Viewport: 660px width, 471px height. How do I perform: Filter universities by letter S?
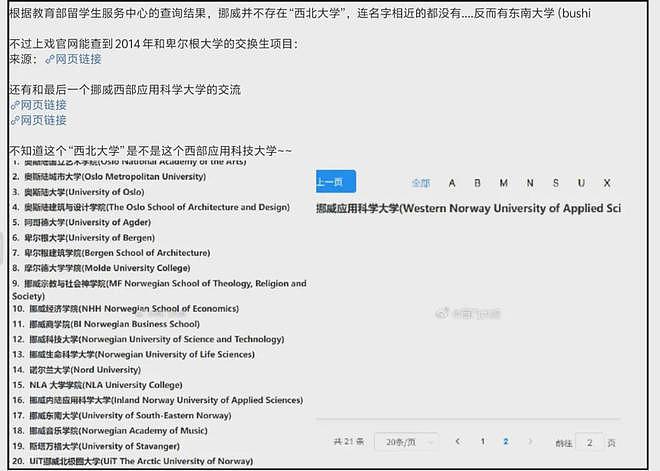pos(556,183)
